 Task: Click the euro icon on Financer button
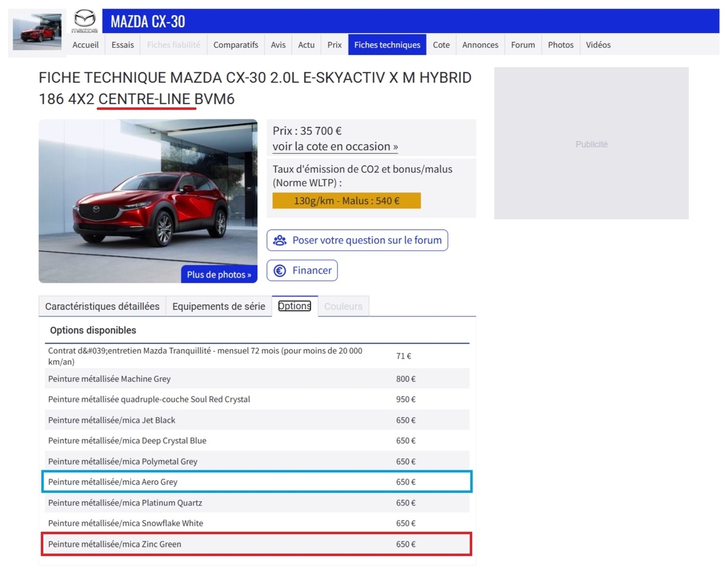click(280, 270)
